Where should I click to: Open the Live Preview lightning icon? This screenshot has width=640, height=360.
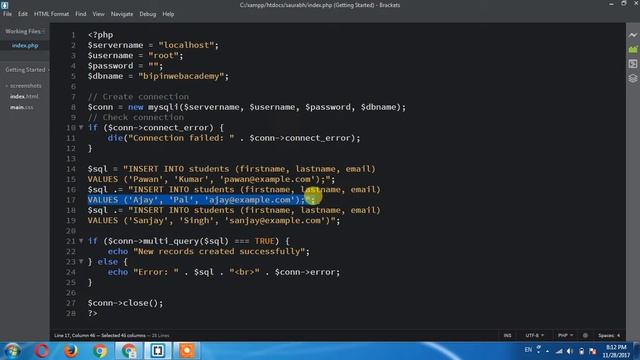coord(633,36)
